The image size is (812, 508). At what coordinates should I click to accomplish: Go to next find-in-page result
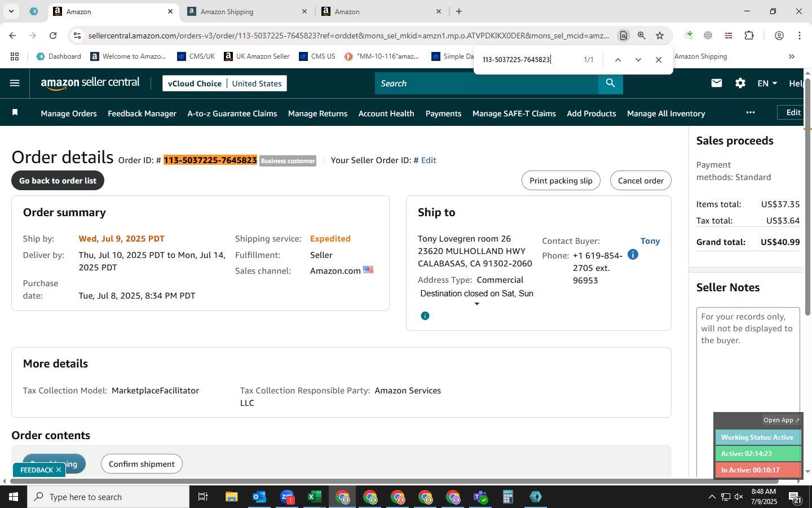[x=638, y=59]
